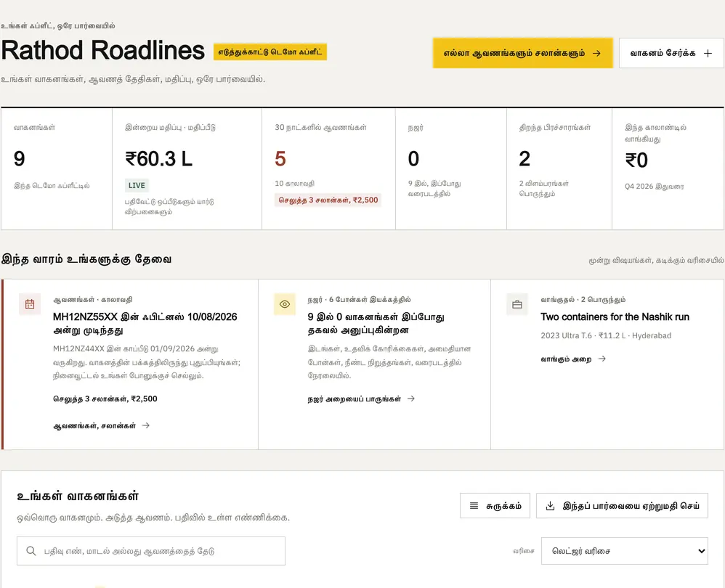Click the briefcase icon on the buying card
This screenshot has height=588, width=725.
(x=517, y=304)
